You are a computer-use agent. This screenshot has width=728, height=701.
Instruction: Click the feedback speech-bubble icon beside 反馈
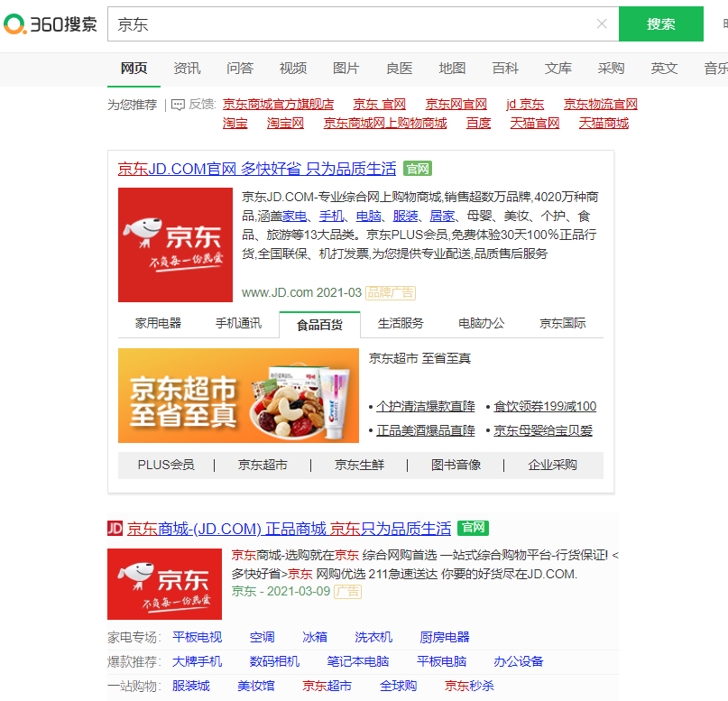180,104
